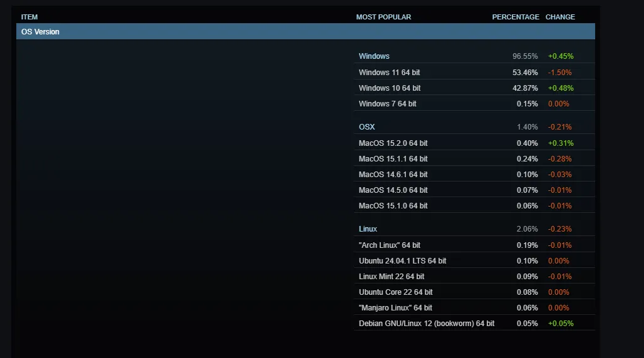Viewport: 644px width, 358px height.
Task: Select the MacOS 14.6.1 64 bit entry
Action: tap(393, 175)
